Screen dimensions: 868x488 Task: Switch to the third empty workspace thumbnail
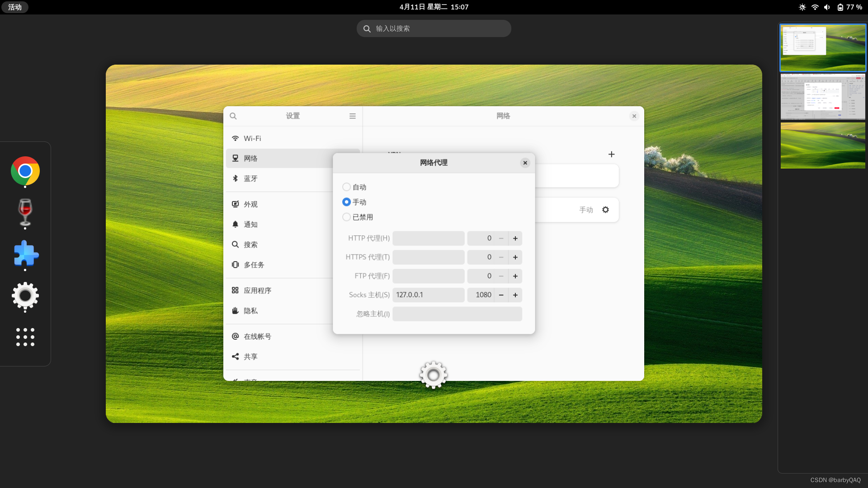click(x=823, y=145)
